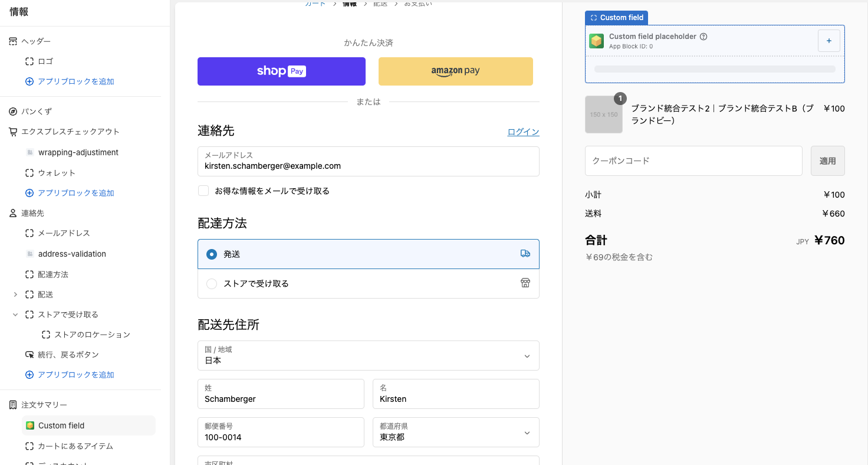Choose ストアで受け取る radio option
Image resolution: width=868 pixels, height=465 pixels.
[x=212, y=284]
